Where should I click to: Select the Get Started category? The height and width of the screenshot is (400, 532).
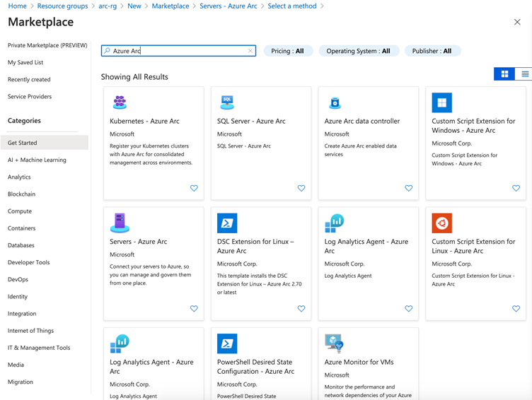point(45,143)
